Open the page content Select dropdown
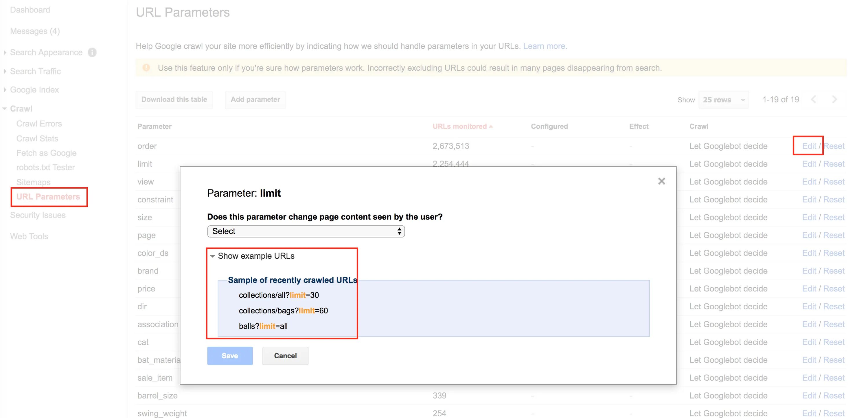The height and width of the screenshot is (418, 868). [x=306, y=231]
